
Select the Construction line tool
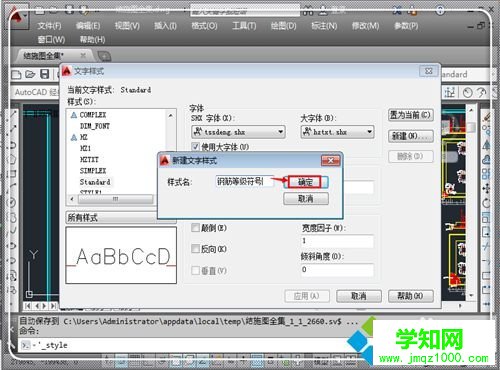tap(12, 129)
